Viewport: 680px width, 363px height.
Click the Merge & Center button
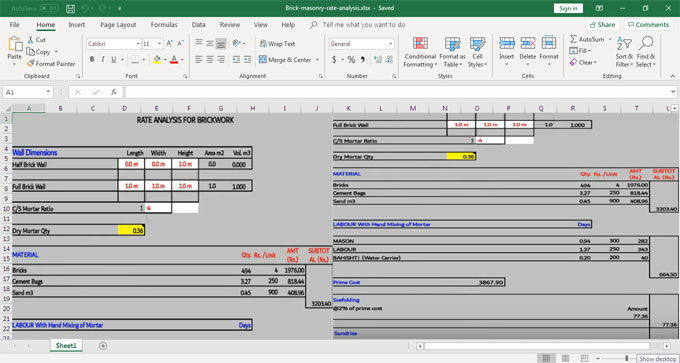point(285,59)
